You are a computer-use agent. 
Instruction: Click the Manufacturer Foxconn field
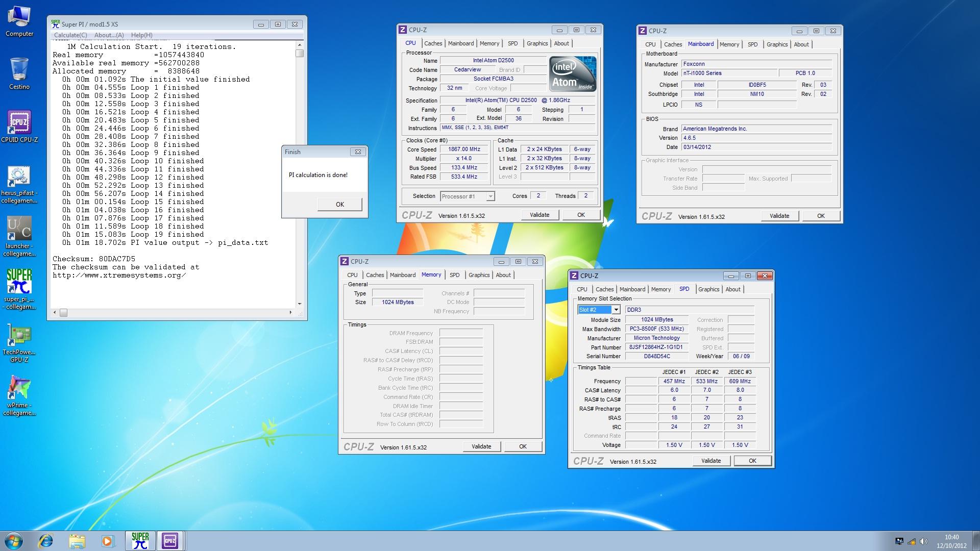(756, 64)
